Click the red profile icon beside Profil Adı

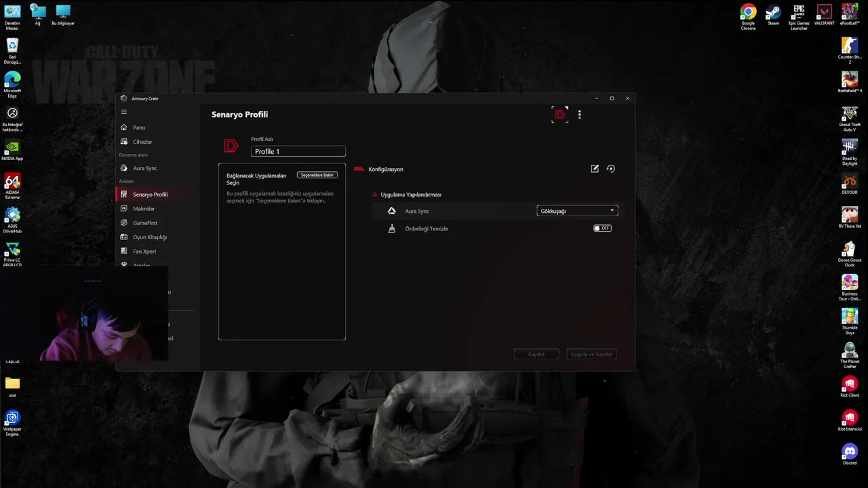click(x=231, y=146)
